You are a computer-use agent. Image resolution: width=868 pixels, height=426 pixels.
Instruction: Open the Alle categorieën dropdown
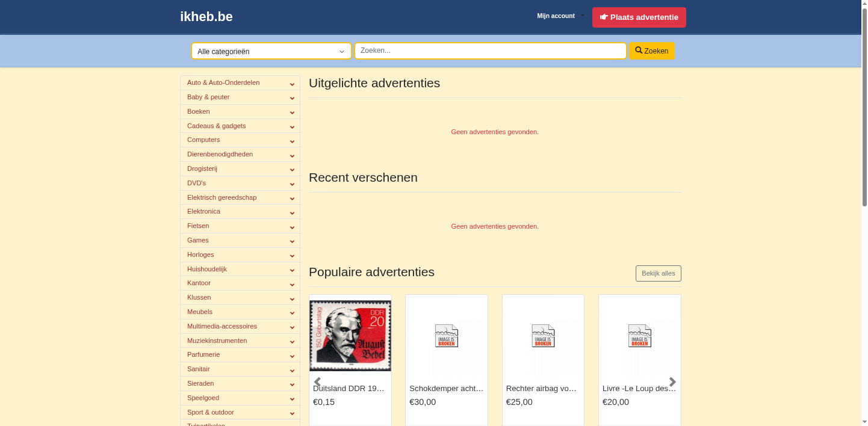coord(271,51)
